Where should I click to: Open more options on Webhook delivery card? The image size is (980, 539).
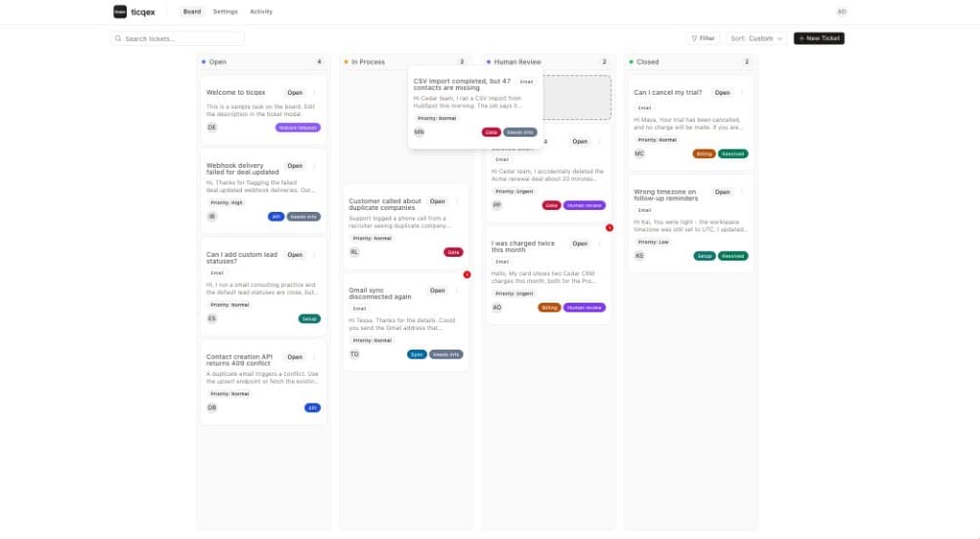point(314,166)
